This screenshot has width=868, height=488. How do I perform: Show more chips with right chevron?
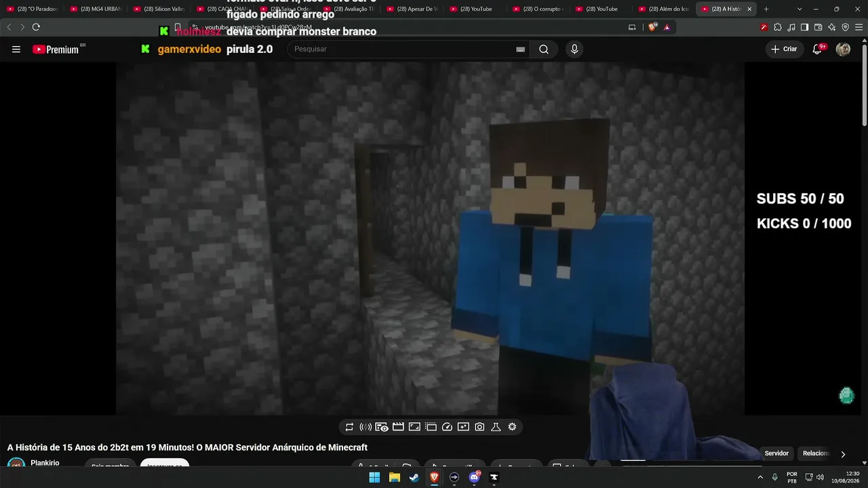[843, 454]
